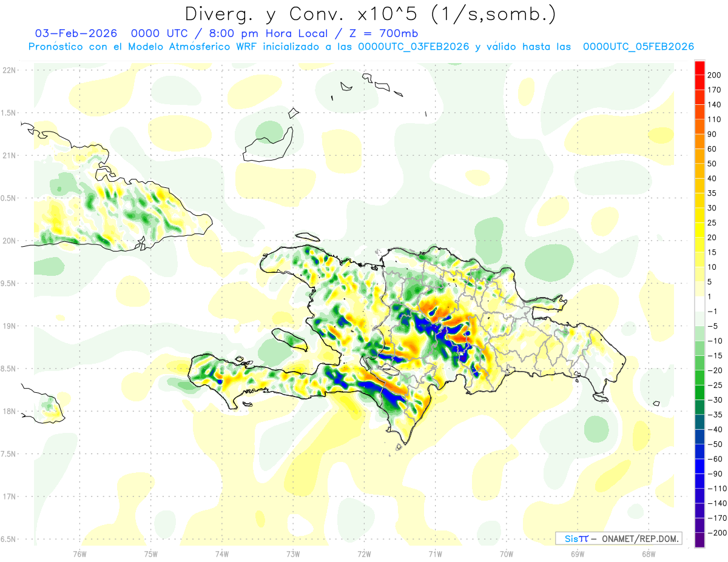Click the '17N' latitude label
The height and width of the screenshot is (562, 728).
(x=9, y=497)
